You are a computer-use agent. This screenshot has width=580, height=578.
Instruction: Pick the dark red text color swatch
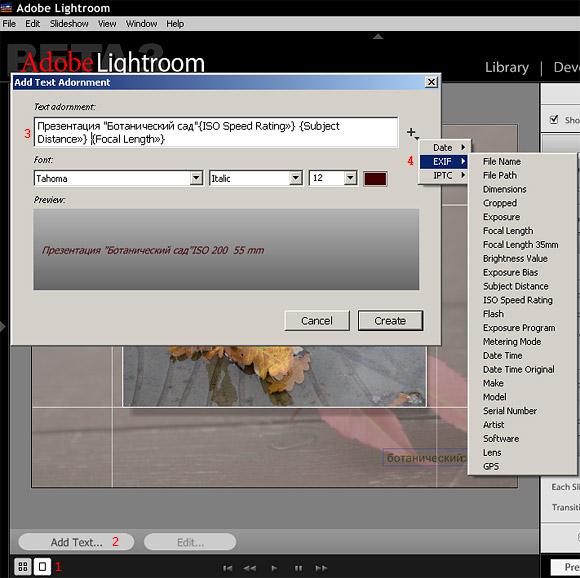pos(375,179)
